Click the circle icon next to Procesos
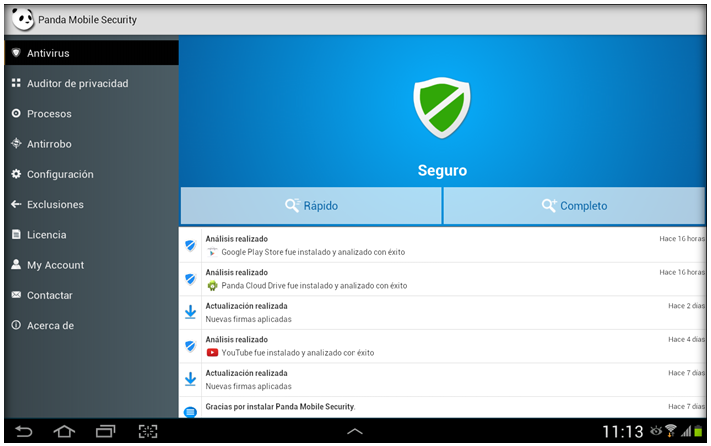This screenshot has height=446, width=711. tap(16, 113)
